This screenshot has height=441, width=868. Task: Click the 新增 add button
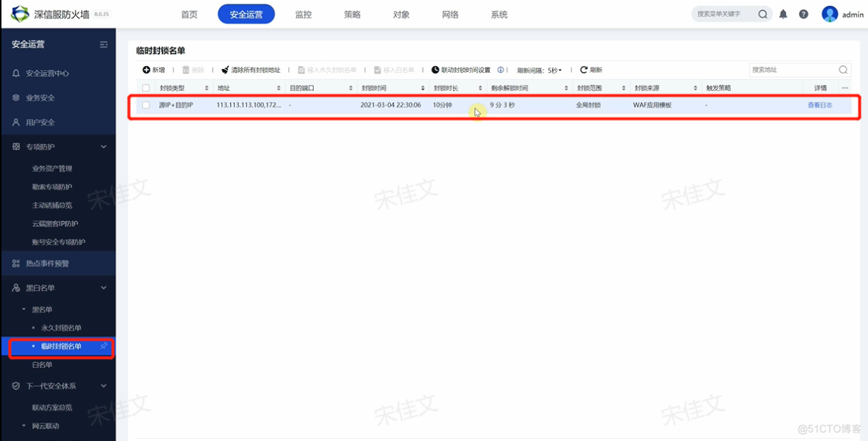point(153,70)
